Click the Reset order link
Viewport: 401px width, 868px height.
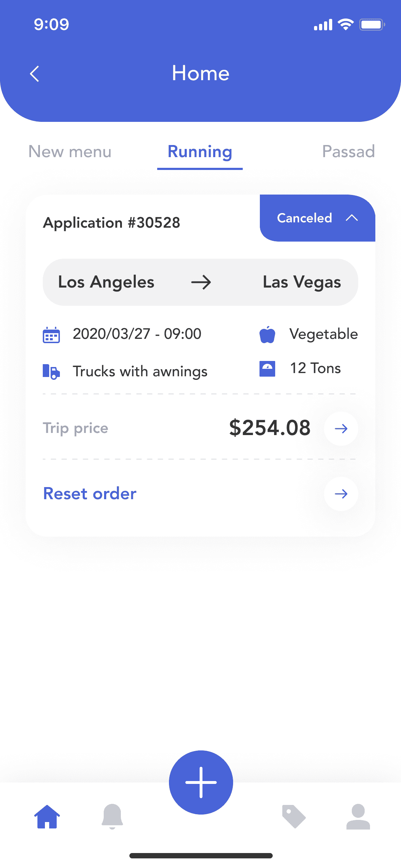[90, 494]
